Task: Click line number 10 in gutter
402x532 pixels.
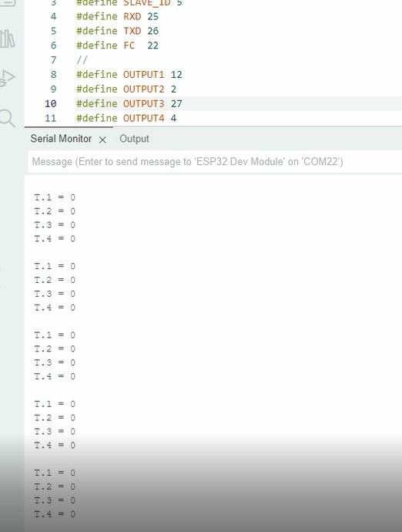Action: (x=51, y=103)
